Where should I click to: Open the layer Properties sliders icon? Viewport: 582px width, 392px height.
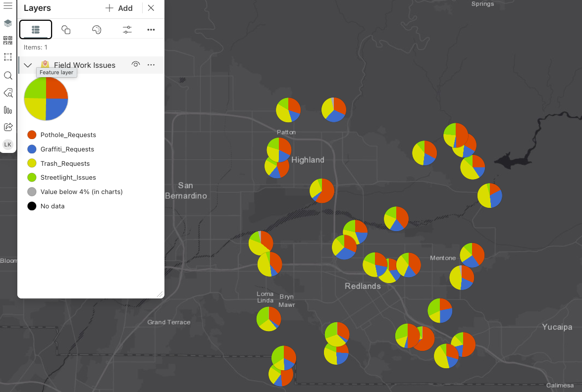pyautogui.click(x=127, y=29)
